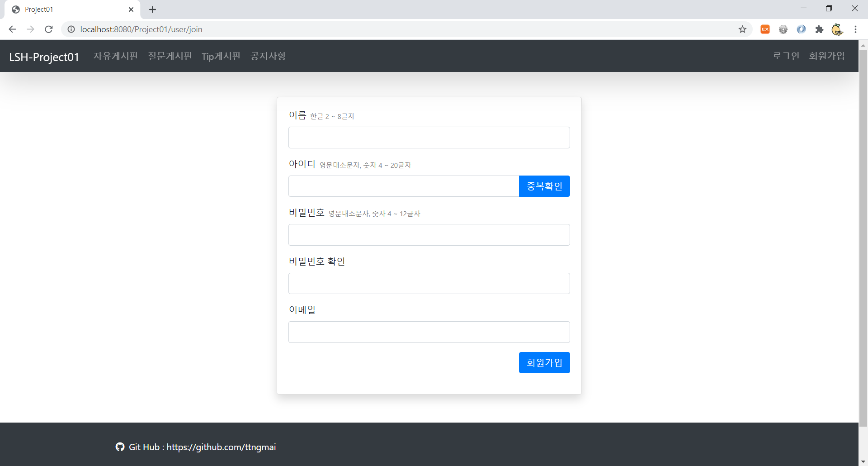Focus the 이메일 input field
This screenshot has width=868, height=466.
pos(429,332)
